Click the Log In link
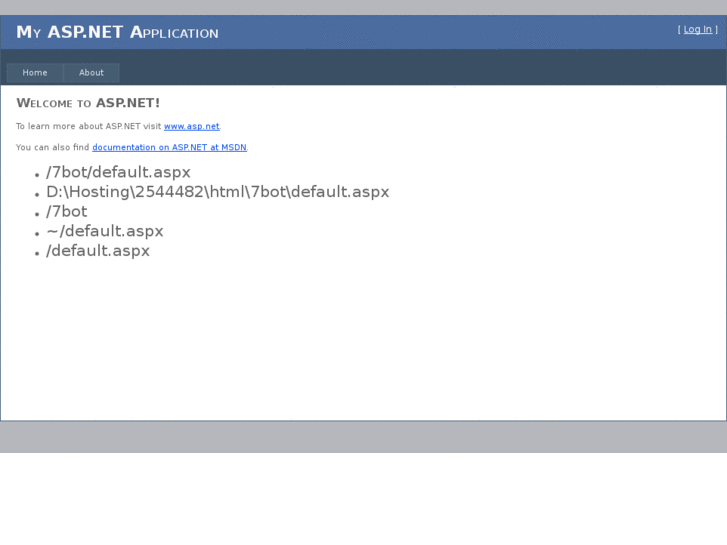Screen dimensions: 727x545 click(x=698, y=30)
